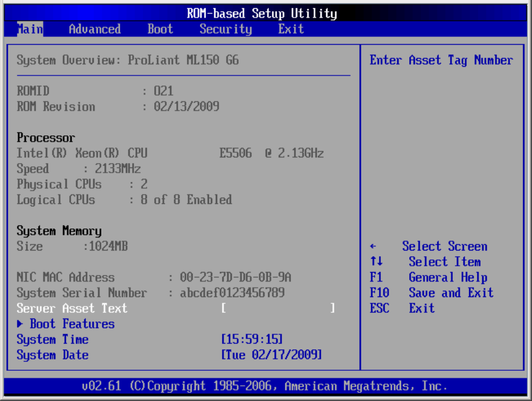
Task: Click the System Memory heading
Action: click(59, 231)
